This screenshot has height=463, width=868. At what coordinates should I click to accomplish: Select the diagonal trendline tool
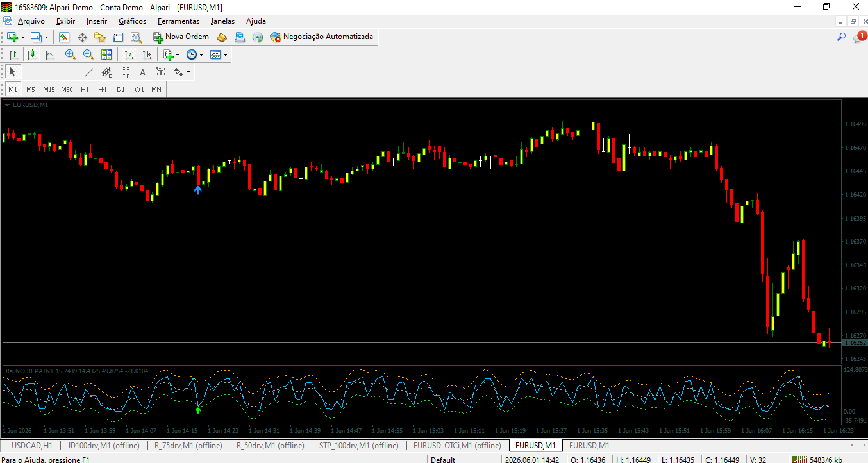pos(88,72)
